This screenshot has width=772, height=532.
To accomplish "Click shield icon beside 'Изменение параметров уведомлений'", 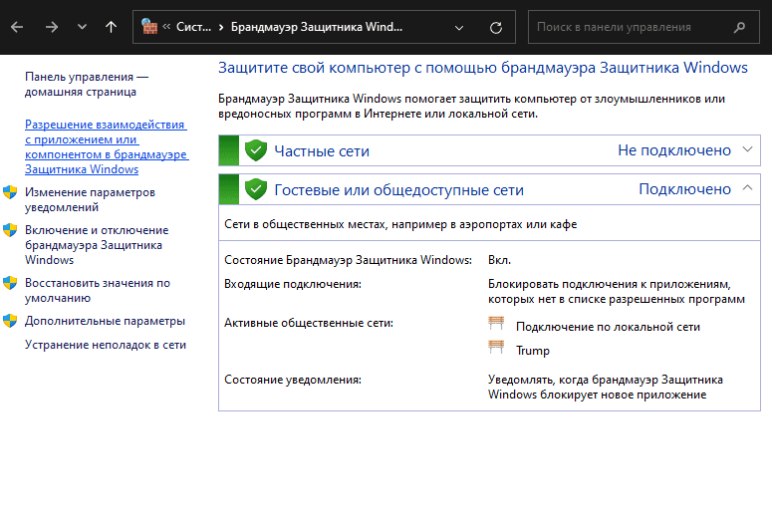I will pos(10,192).
